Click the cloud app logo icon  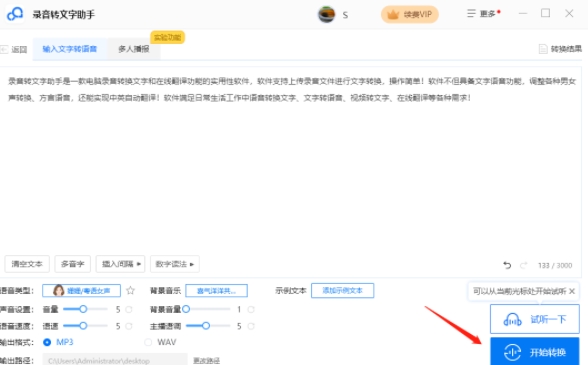15,14
